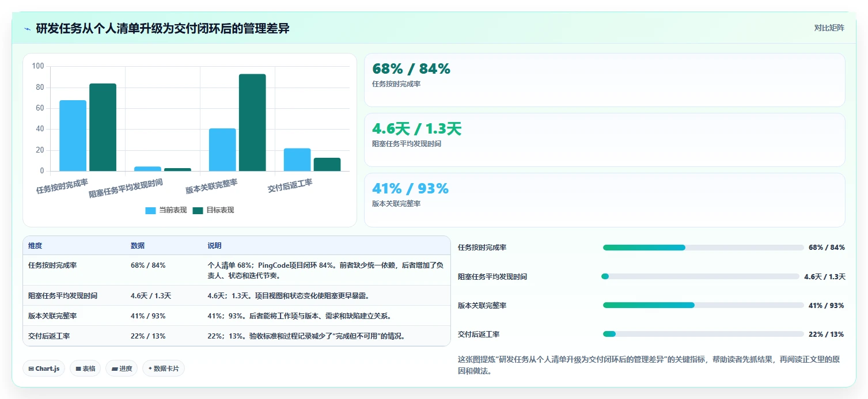The height and width of the screenshot is (399, 868).
Task: Click the 对比矩阵 label
Action: click(829, 28)
